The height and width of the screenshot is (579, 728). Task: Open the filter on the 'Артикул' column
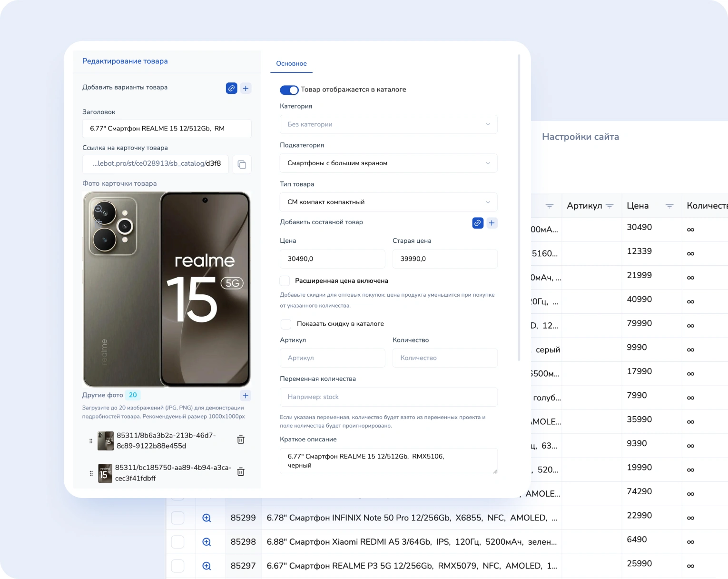point(610,206)
